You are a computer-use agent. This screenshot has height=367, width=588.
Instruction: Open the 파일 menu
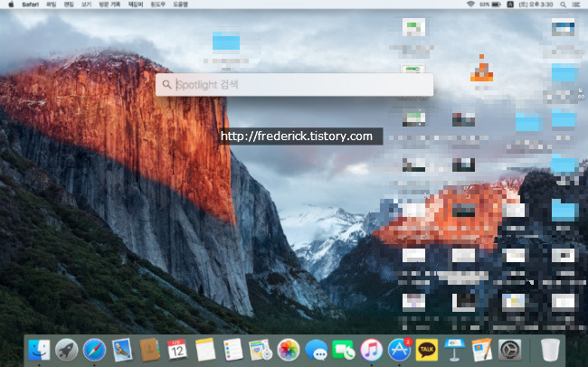point(51,5)
